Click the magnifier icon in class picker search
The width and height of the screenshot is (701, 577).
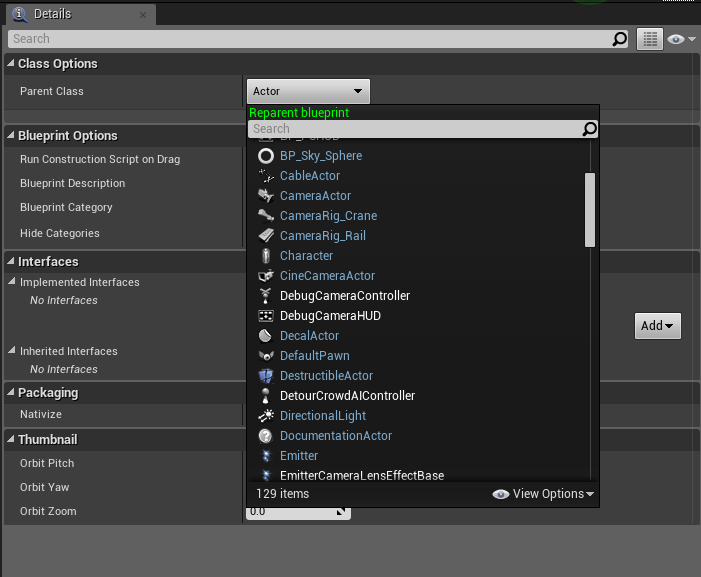tap(589, 129)
